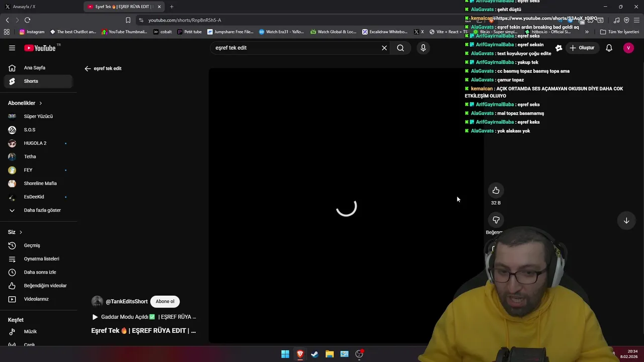This screenshot has height=362, width=644.
Task: Click the Müzik icon under Keşfet
Action: [x=12, y=331]
